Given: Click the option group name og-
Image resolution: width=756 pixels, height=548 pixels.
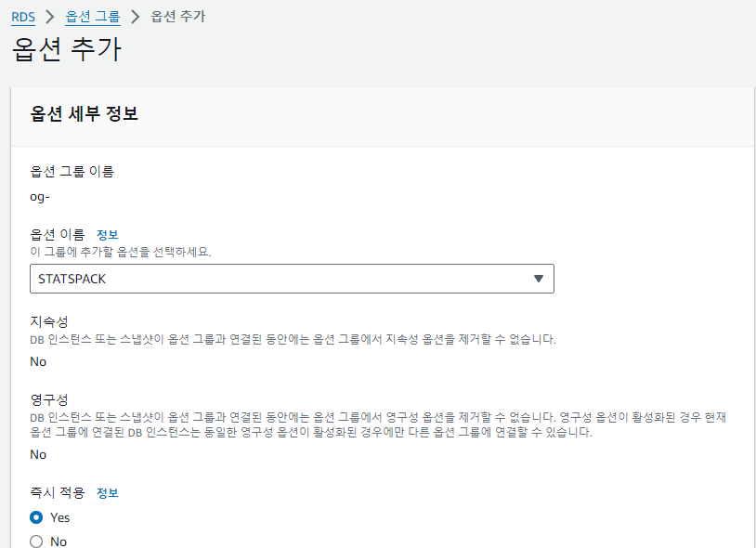Looking at the screenshot, I should point(40,197).
